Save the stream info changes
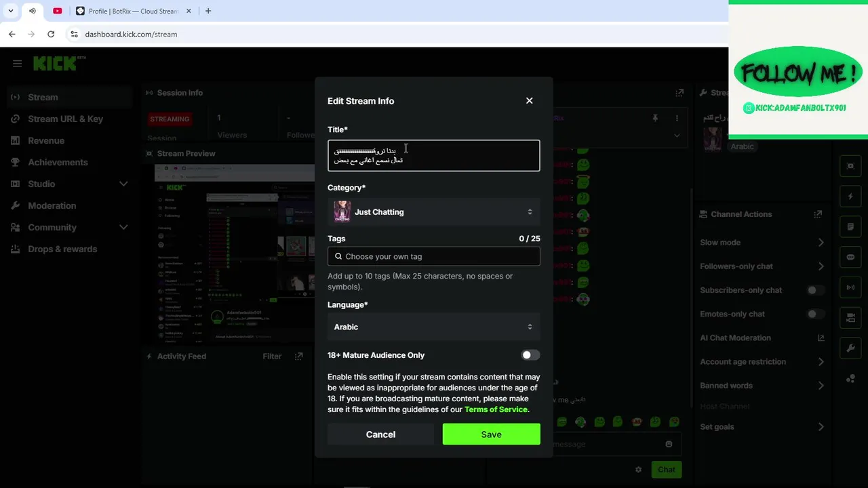This screenshot has width=868, height=488. [492, 434]
